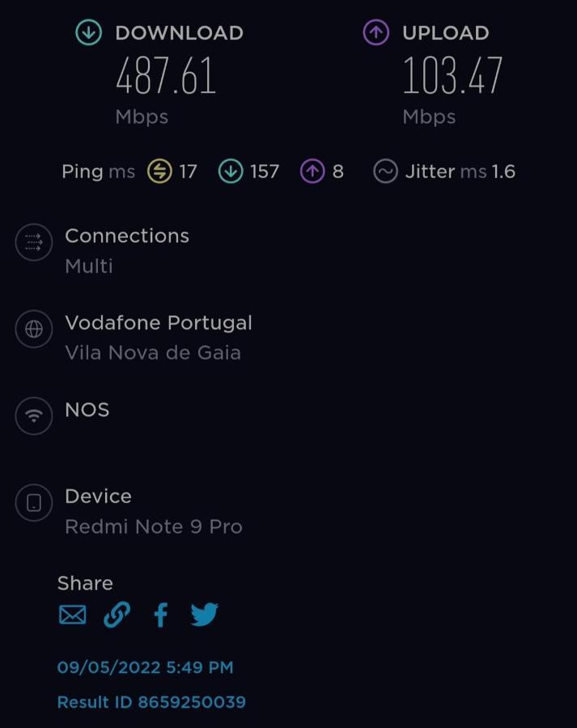The image size is (577, 728).
Task: Click the phone device icon
Action: coord(34,503)
